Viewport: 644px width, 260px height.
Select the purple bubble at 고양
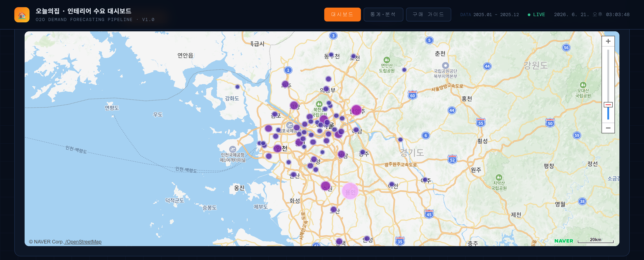pos(294,105)
